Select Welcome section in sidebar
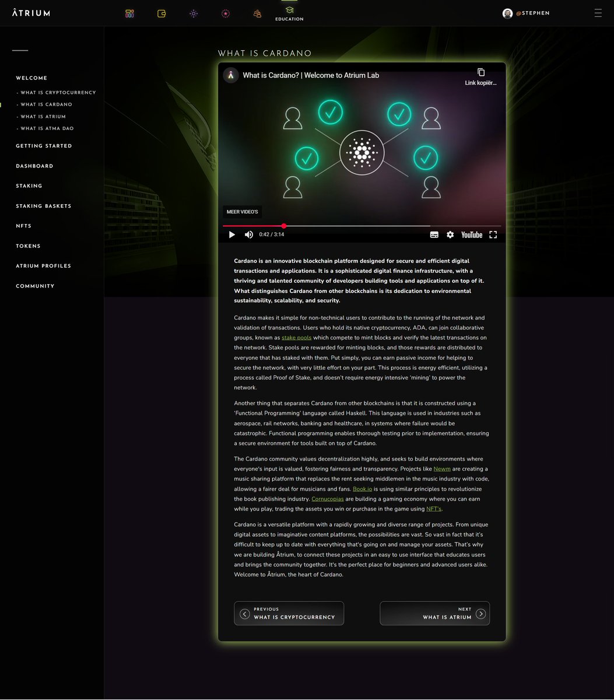The image size is (614, 700). click(31, 78)
